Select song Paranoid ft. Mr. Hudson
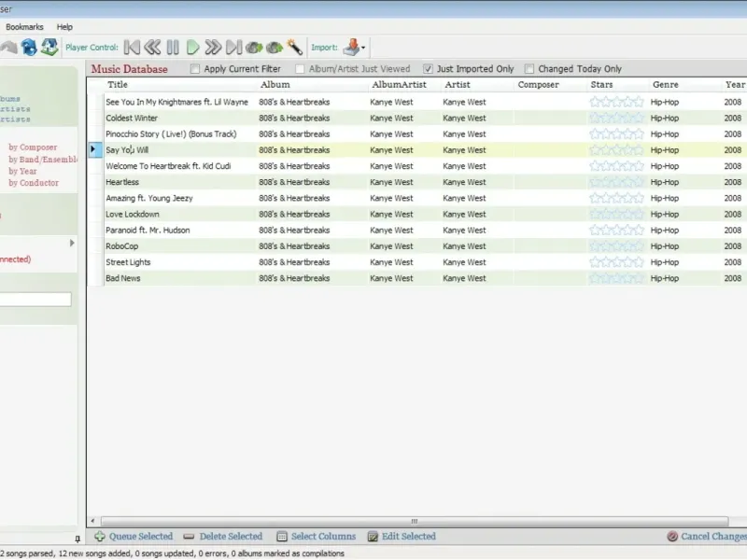The height and width of the screenshot is (560, 747). [148, 230]
